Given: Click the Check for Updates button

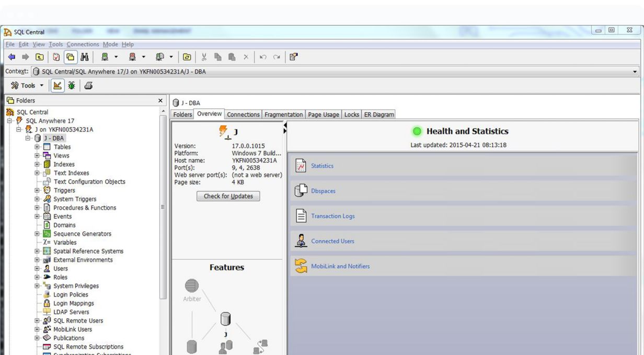Looking at the screenshot, I should (x=228, y=196).
